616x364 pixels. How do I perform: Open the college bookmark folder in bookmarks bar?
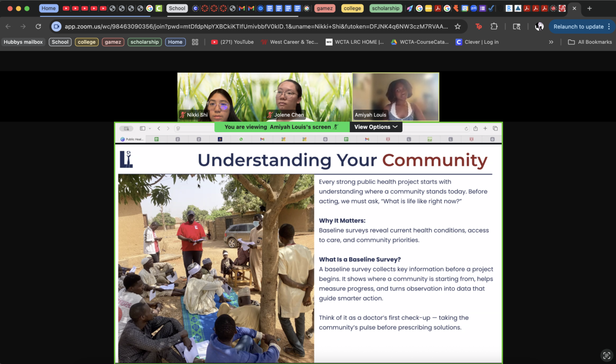[87, 42]
